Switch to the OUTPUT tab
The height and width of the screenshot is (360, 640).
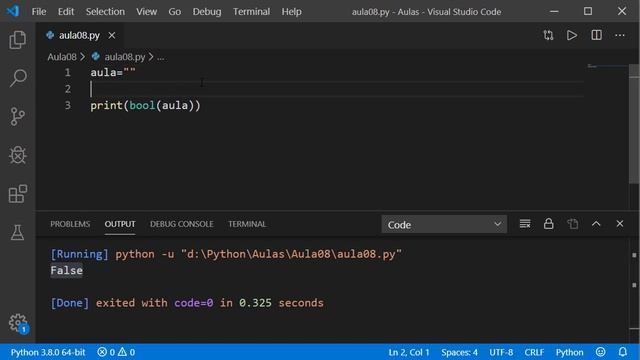tap(120, 224)
